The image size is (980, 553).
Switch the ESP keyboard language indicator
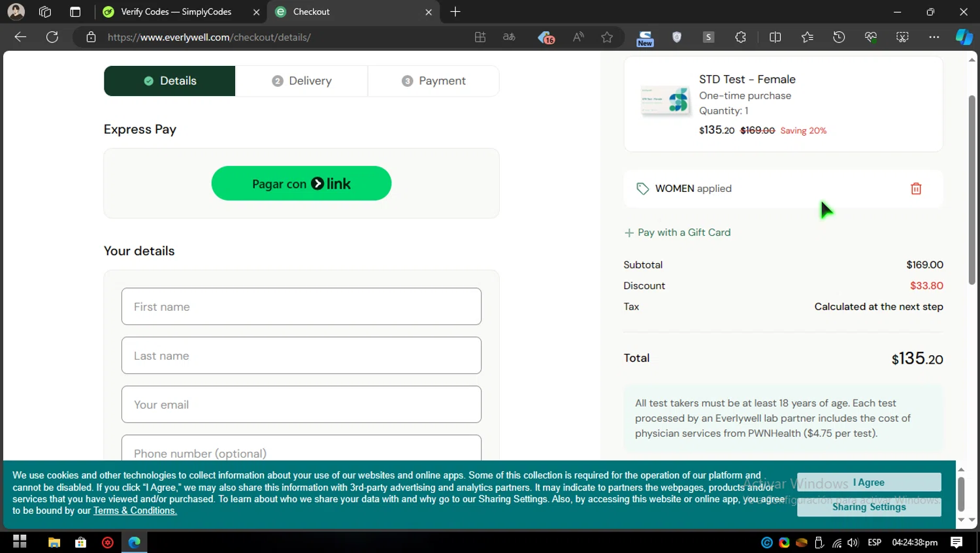pyautogui.click(x=875, y=543)
